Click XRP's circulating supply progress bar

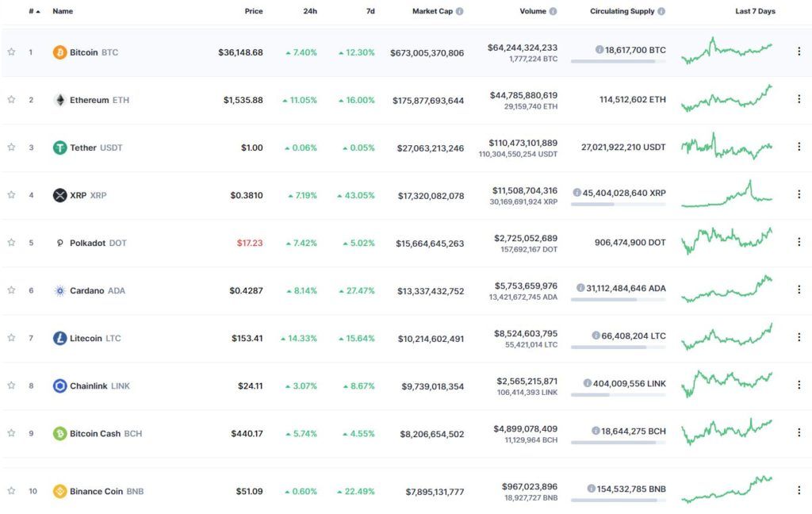tap(619, 205)
